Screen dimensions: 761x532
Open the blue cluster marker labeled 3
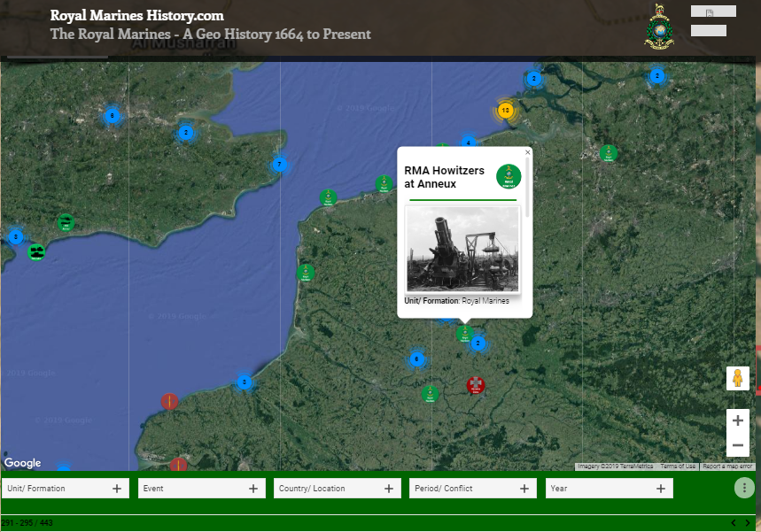tap(245, 382)
